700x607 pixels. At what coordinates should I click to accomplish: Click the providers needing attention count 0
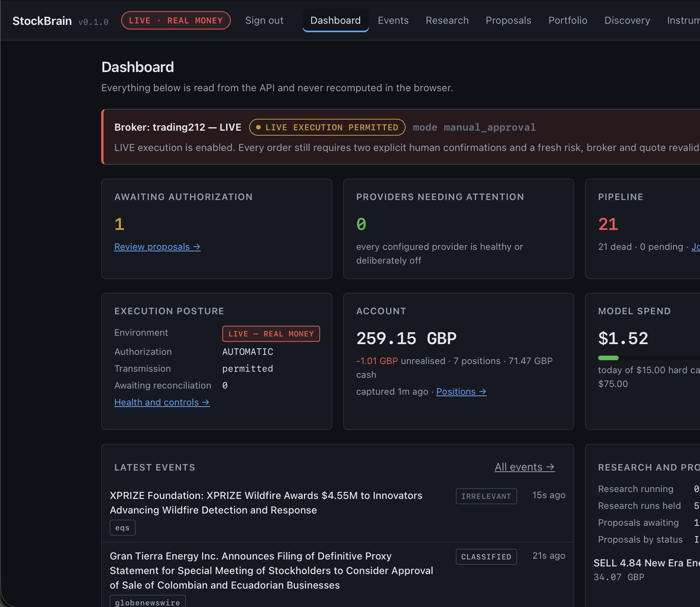[361, 224]
